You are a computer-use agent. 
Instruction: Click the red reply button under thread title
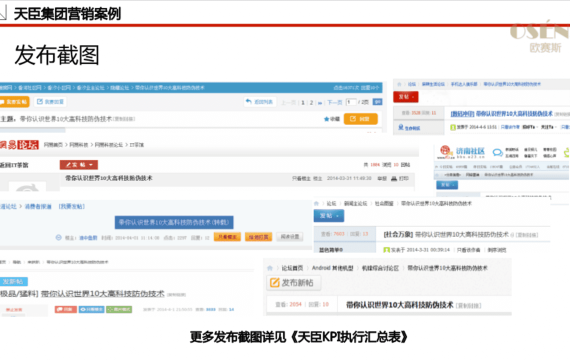(x=66, y=309)
